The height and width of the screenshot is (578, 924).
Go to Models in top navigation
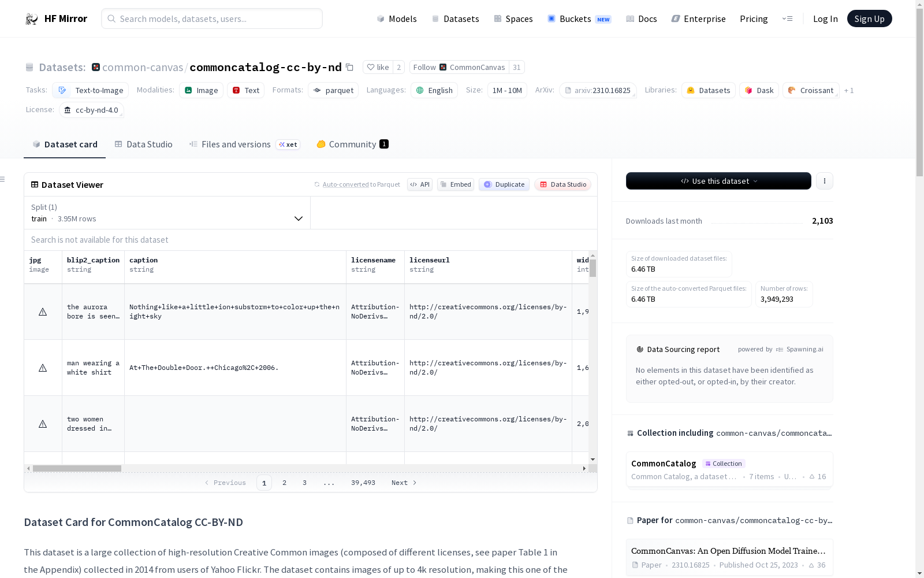(396, 18)
